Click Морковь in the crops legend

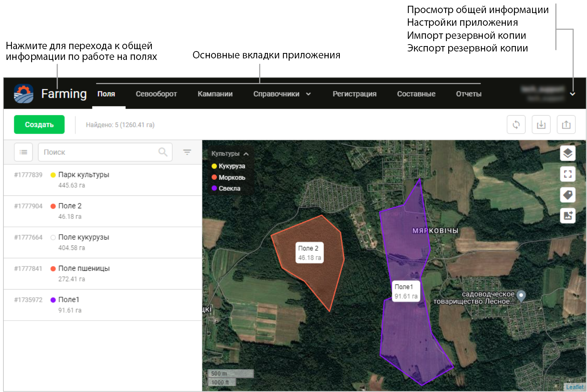click(x=228, y=177)
